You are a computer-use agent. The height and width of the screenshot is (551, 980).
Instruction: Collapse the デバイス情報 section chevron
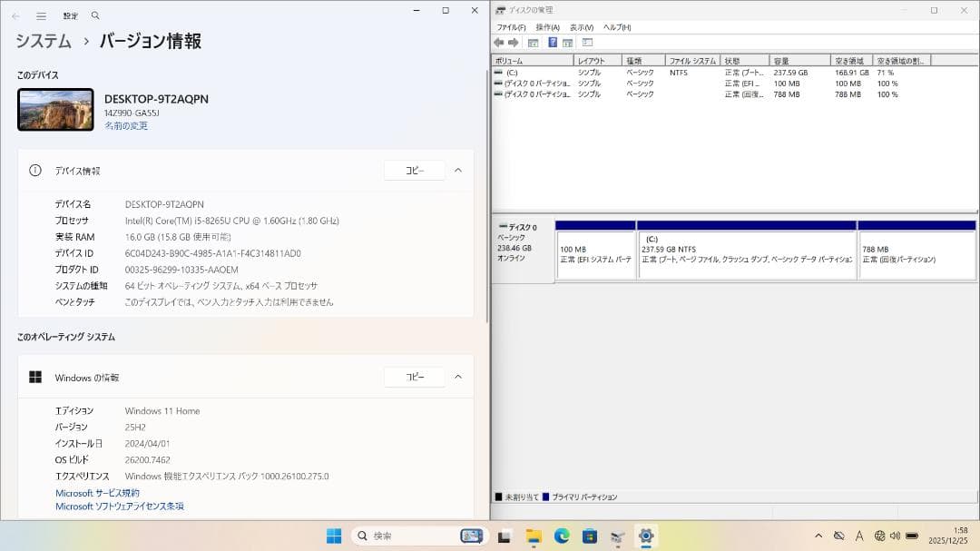(458, 170)
